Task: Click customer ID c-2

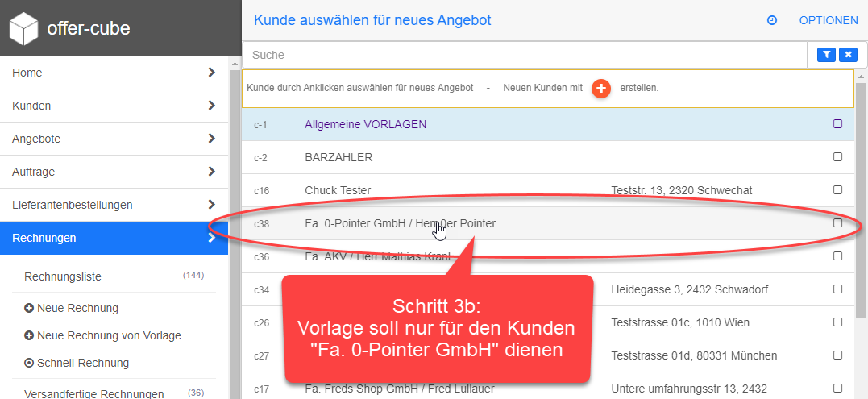Action: pyautogui.click(x=261, y=158)
